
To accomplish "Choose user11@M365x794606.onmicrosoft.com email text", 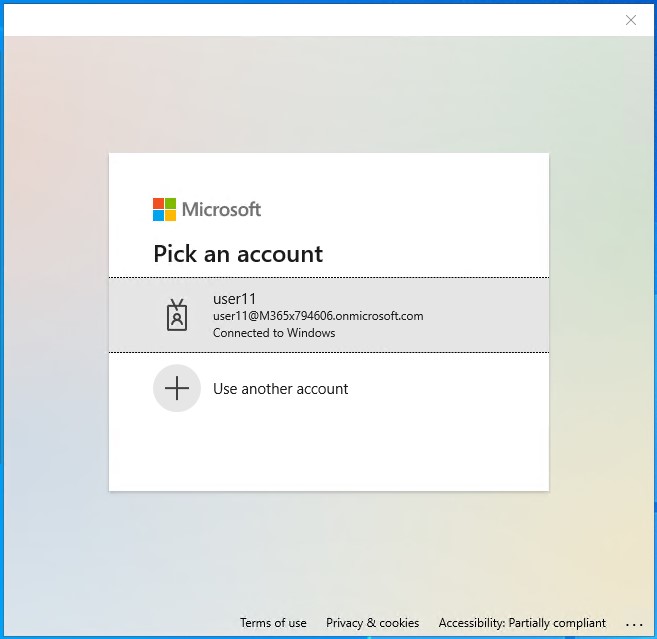I will click(318, 316).
